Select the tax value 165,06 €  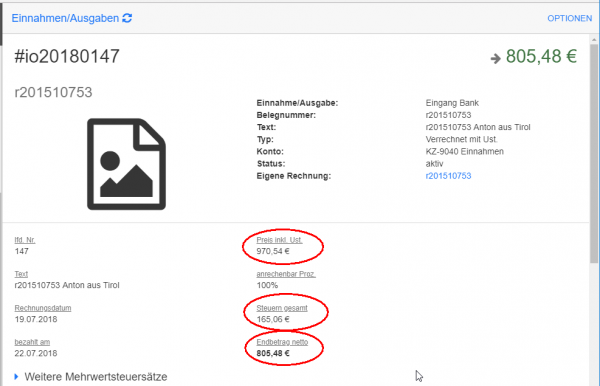coord(273,319)
